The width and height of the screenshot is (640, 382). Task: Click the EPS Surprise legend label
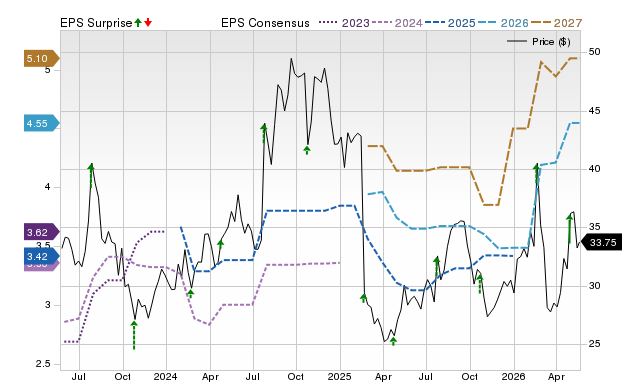point(96,23)
